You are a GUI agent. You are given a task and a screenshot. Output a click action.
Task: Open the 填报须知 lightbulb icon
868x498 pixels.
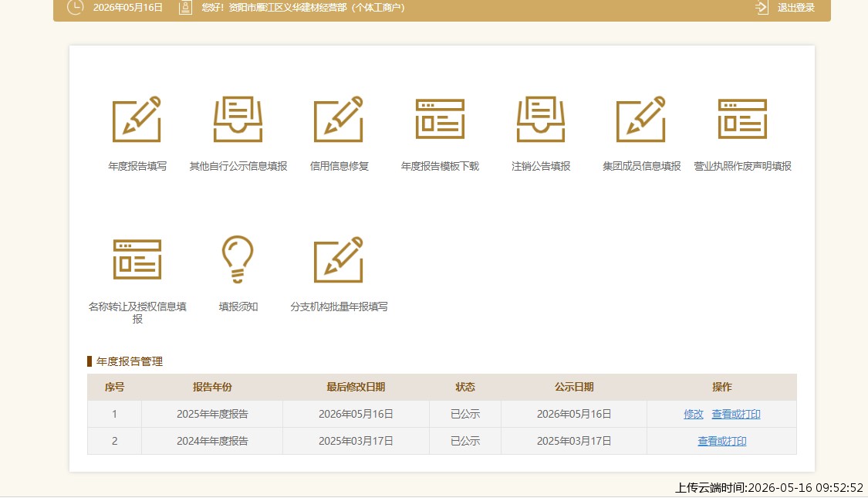click(x=238, y=259)
